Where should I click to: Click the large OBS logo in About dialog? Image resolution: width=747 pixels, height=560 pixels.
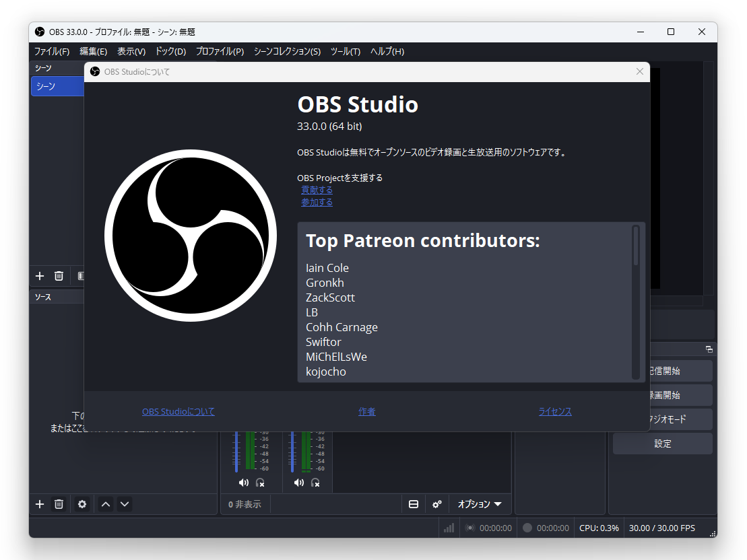coord(191,235)
